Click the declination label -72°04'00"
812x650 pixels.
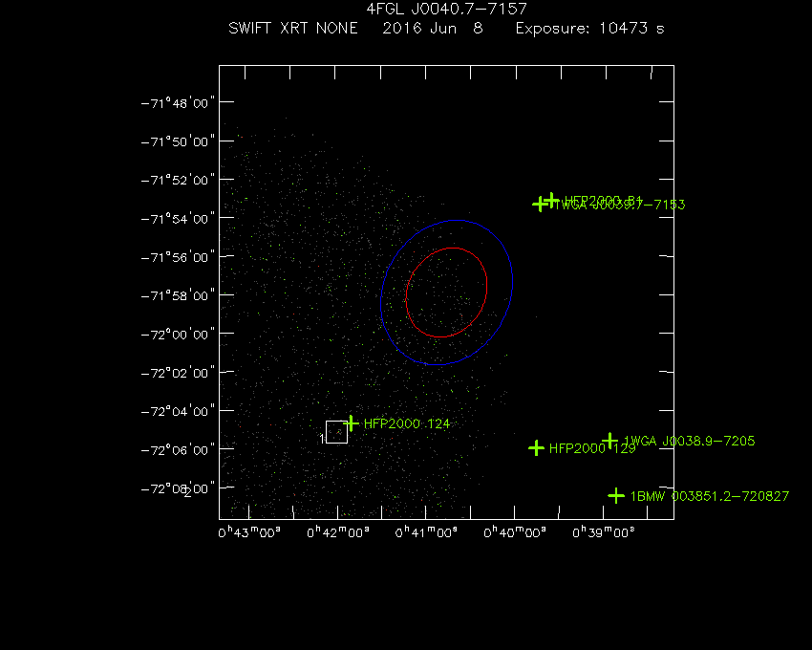[x=178, y=411]
